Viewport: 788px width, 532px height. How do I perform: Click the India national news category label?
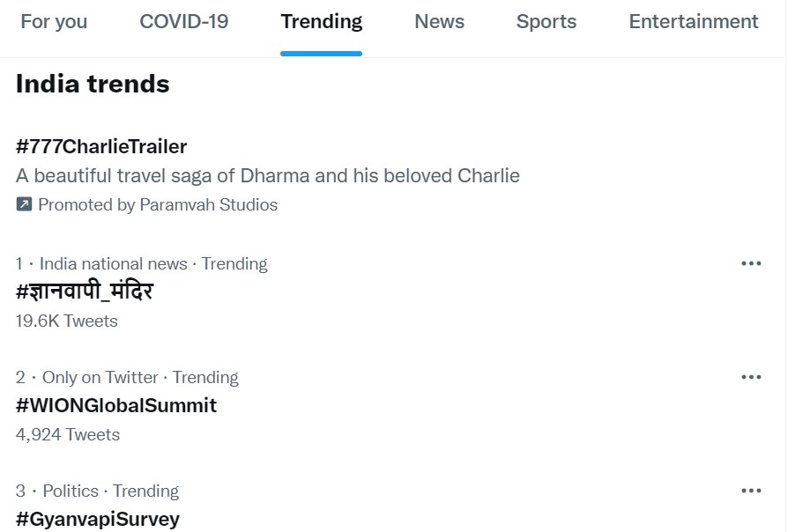pyautogui.click(x=114, y=263)
